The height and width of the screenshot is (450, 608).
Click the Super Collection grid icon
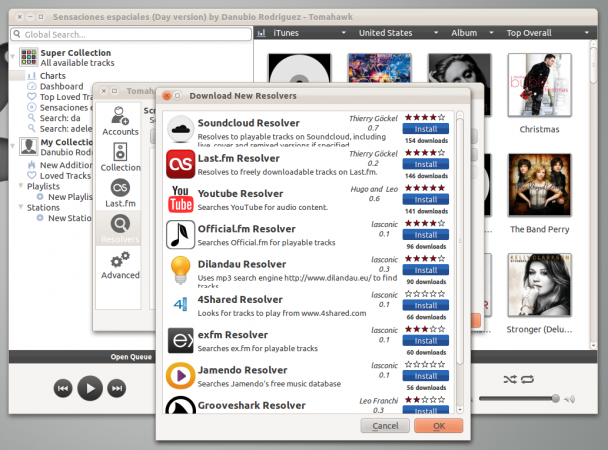pyautogui.click(x=29, y=57)
